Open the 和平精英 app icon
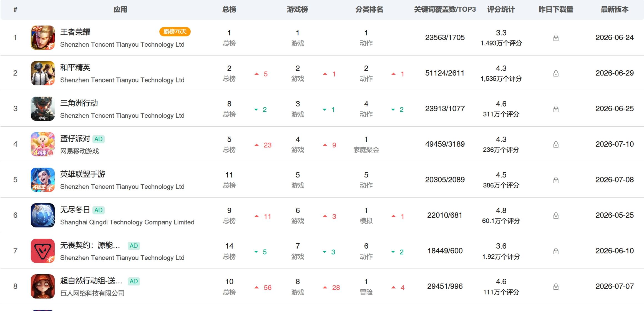Viewport: 644px width, 311px height. click(x=42, y=73)
